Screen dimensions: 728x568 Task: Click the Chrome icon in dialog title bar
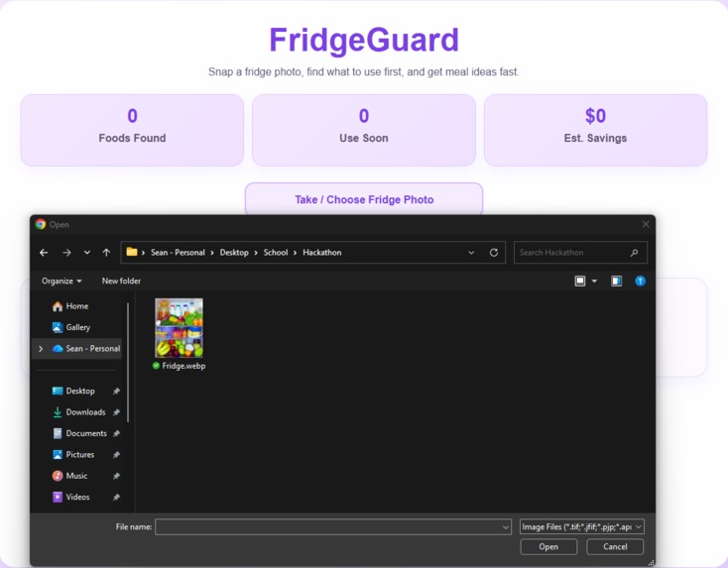(41, 224)
